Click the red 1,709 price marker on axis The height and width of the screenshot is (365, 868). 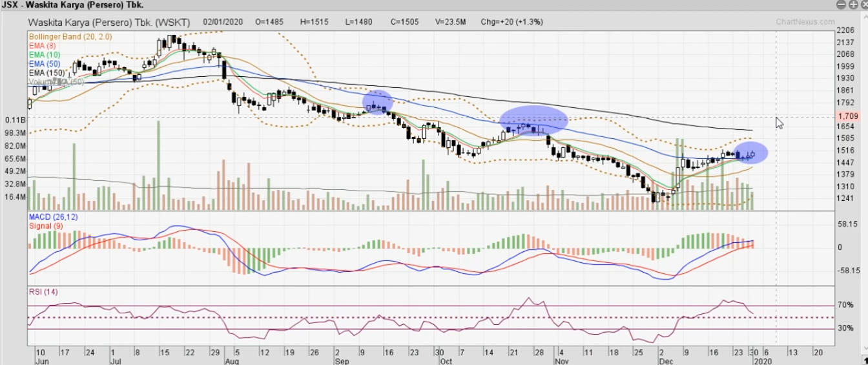pos(846,116)
